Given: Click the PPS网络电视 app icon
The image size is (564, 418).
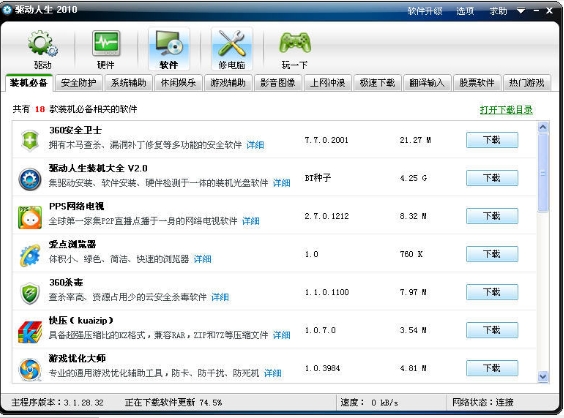Looking at the screenshot, I should pyautogui.click(x=30, y=217).
